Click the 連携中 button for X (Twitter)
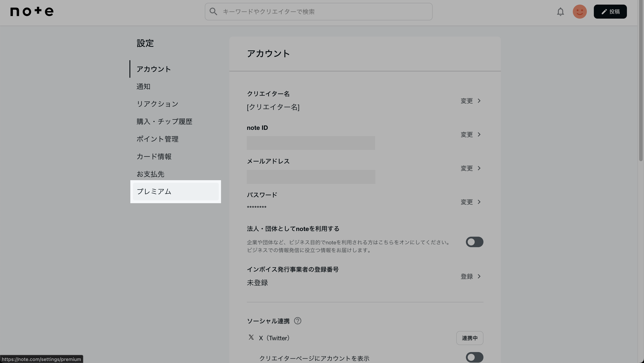This screenshot has width=644, height=363. 469,338
